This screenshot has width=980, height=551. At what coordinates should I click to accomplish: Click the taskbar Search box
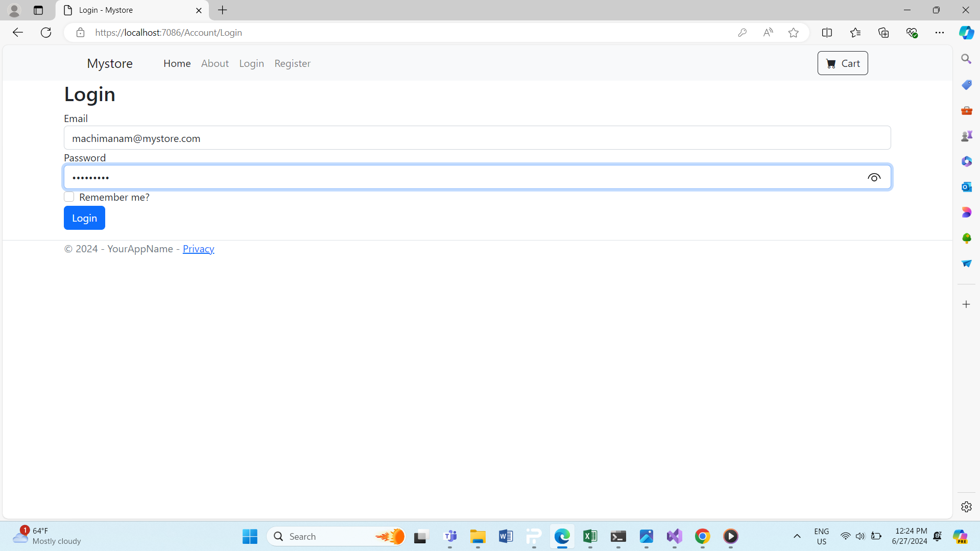336,536
